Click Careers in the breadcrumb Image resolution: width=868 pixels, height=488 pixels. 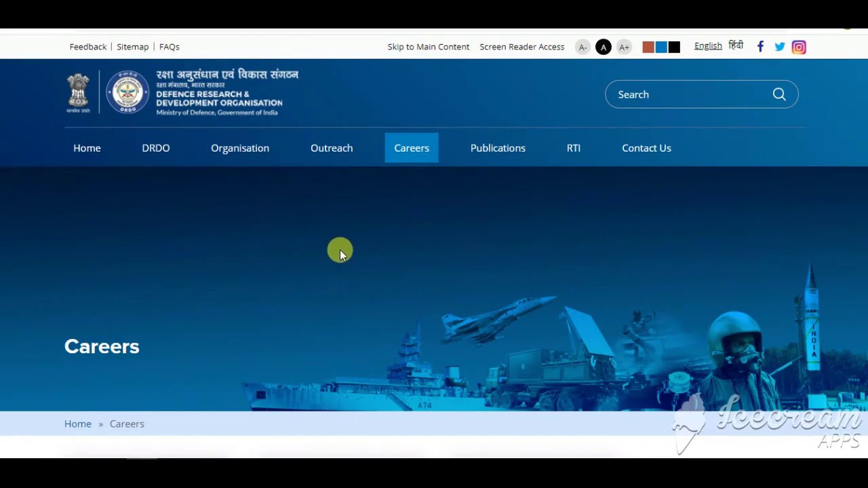coord(127,424)
